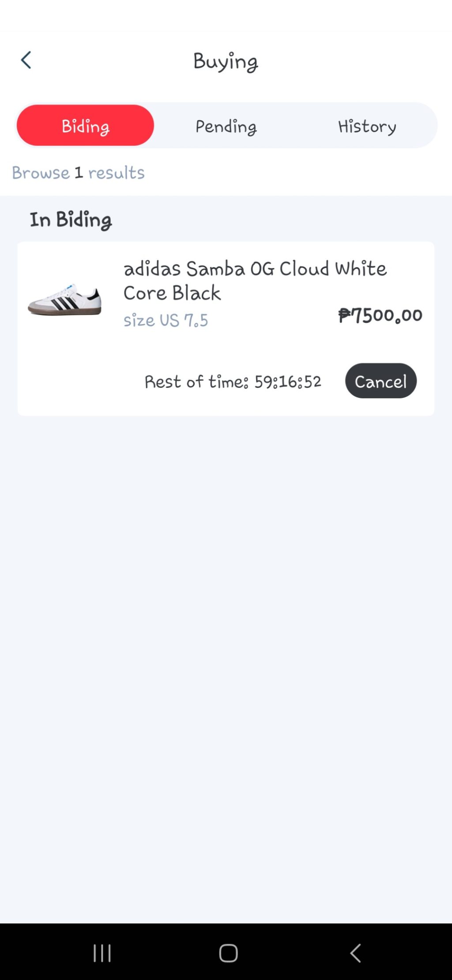Click the Core Black product name line
The width and height of the screenshot is (452, 980).
[172, 293]
